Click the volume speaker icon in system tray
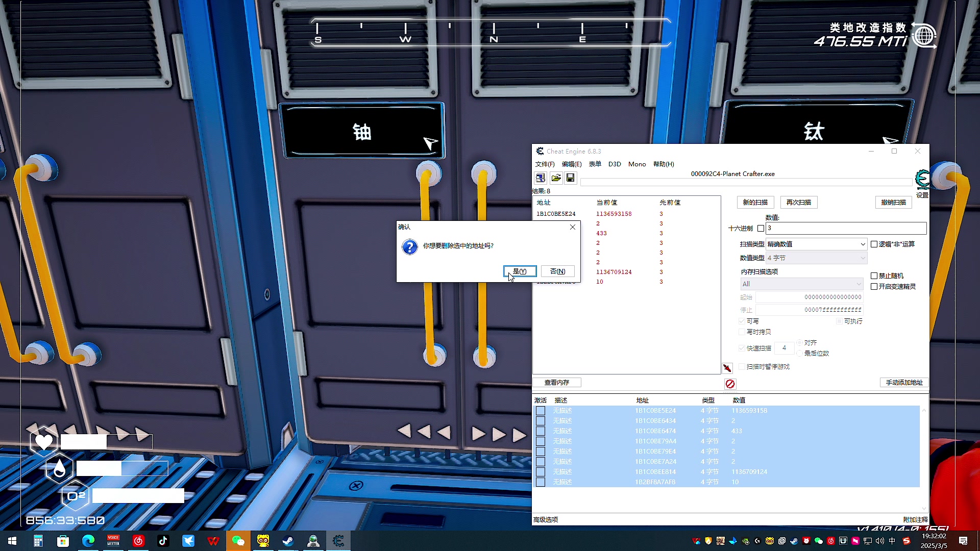Viewport: 980px width, 551px height. [x=879, y=541]
